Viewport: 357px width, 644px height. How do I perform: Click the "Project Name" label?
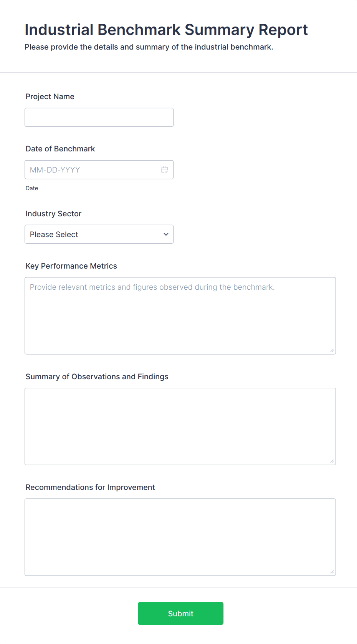click(50, 96)
